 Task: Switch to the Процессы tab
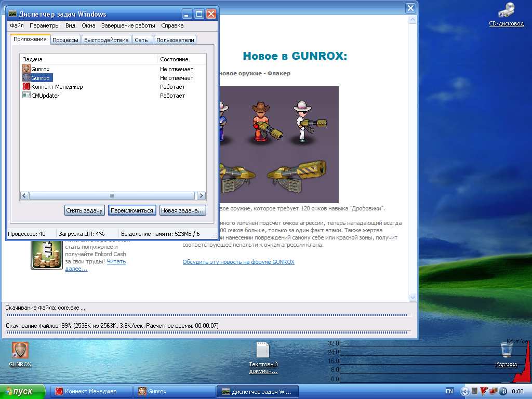(x=65, y=40)
